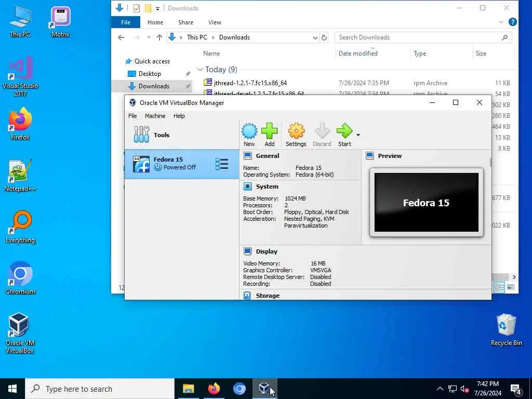532x399 pixels.
Task: Sort by Name column header
Action: [x=211, y=54]
